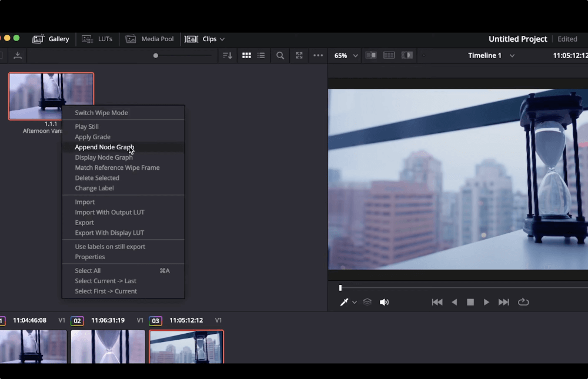
Task: Stop playback in the viewer
Action: click(x=470, y=302)
